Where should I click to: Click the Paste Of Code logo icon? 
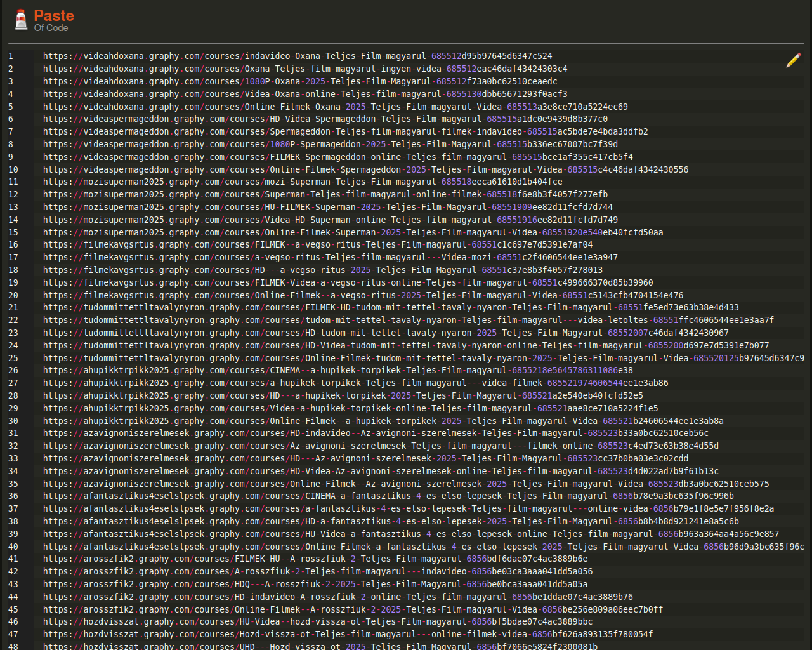pyautogui.click(x=21, y=20)
